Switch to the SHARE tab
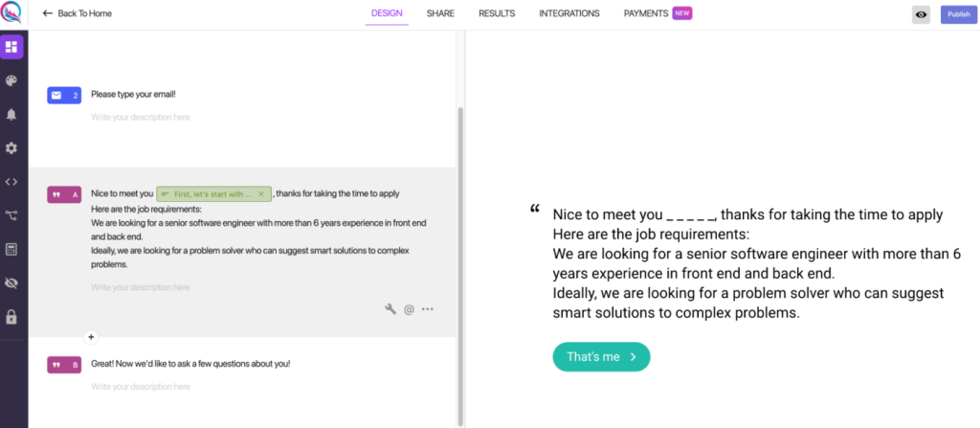Screen dimensions: 980x428 [x=440, y=13]
